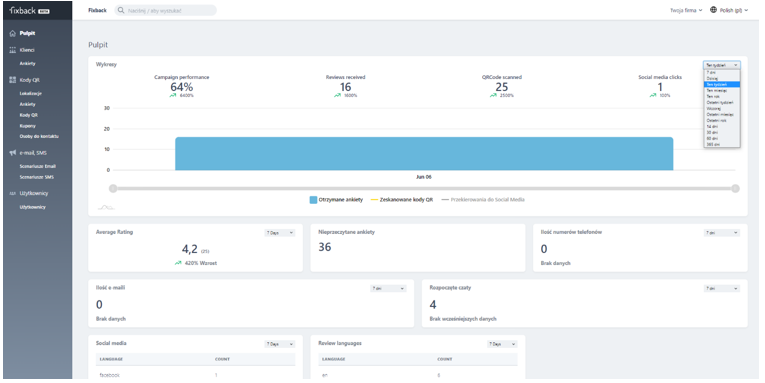Open the Ilość e-maili period dropdown
Screen dimensions: 765x383
click(x=388, y=288)
